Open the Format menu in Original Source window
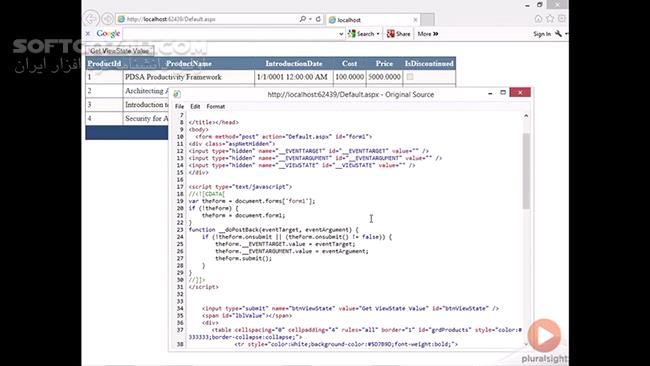This screenshot has width=650, height=366. pos(216,107)
